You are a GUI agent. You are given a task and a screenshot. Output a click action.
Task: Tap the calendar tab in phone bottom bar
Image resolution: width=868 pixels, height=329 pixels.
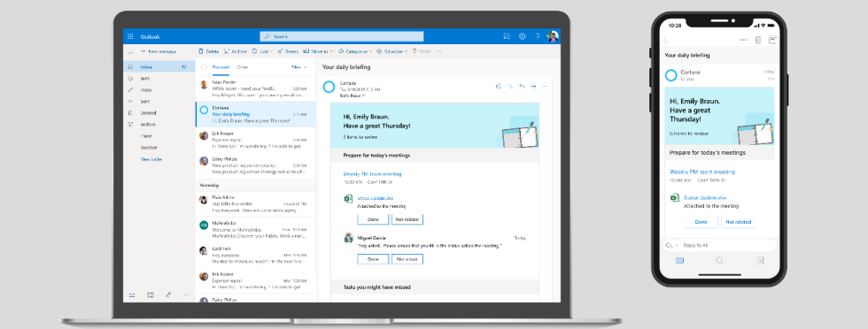[760, 260]
